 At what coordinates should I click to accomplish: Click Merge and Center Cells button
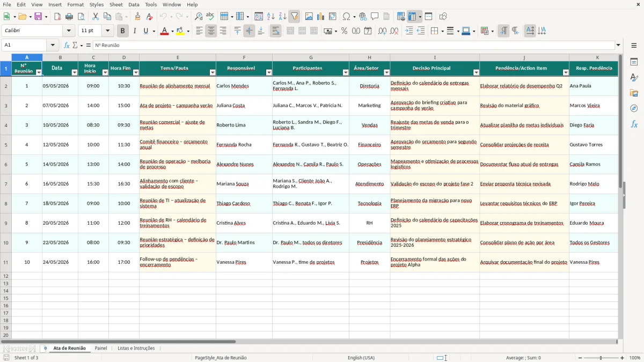(x=290, y=31)
